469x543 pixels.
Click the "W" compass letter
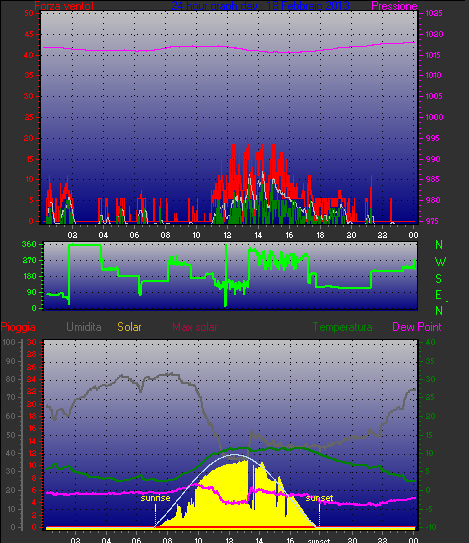click(440, 261)
